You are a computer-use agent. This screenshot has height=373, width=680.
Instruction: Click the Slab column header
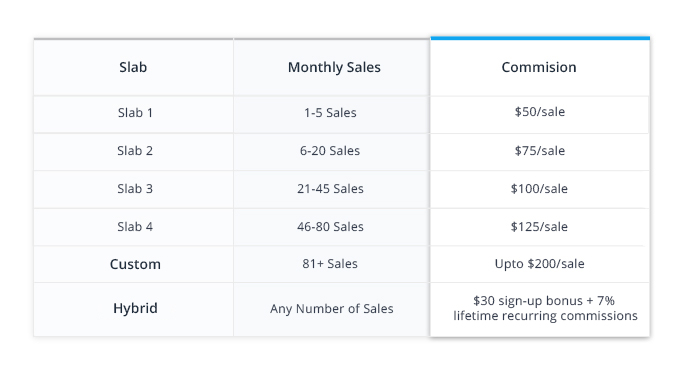pyautogui.click(x=133, y=67)
